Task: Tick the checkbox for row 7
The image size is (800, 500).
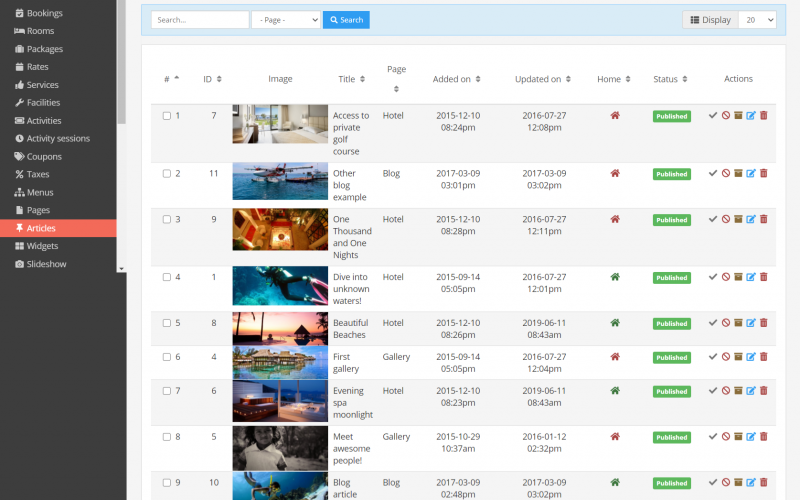Action: click(167, 391)
